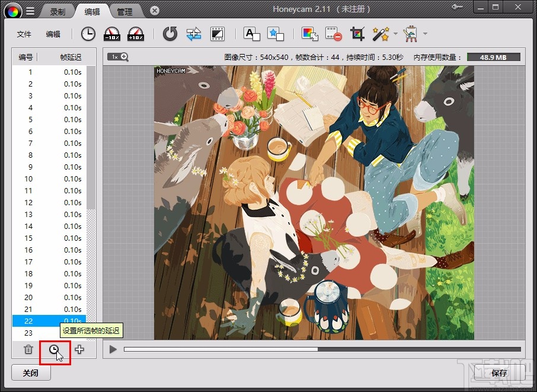Click the 帧延迟 column header
Viewport: 537px width, 392px height.
71,57
